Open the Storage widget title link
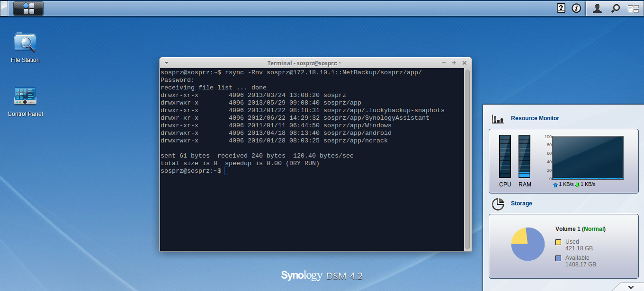Screen dimensions: 644x291 tap(521, 203)
